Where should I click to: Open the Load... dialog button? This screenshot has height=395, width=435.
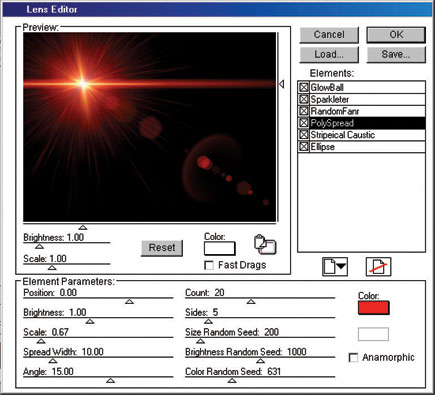pos(329,54)
